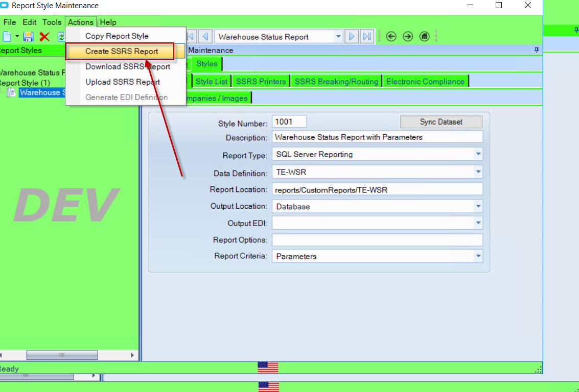Screen dimensions: 579x392
Task: Click the background window scrollbar right arrow
Action: tap(94, 376)
